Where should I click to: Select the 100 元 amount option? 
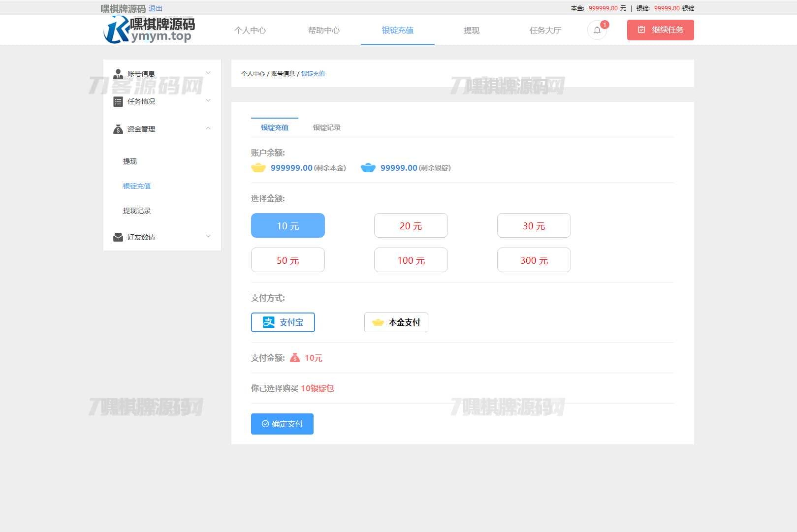click(x=411, y=260)
